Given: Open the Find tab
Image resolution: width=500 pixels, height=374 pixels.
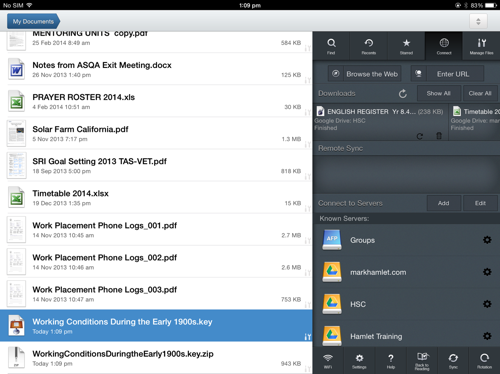Looking at the screenshot, I should point(331,46).
